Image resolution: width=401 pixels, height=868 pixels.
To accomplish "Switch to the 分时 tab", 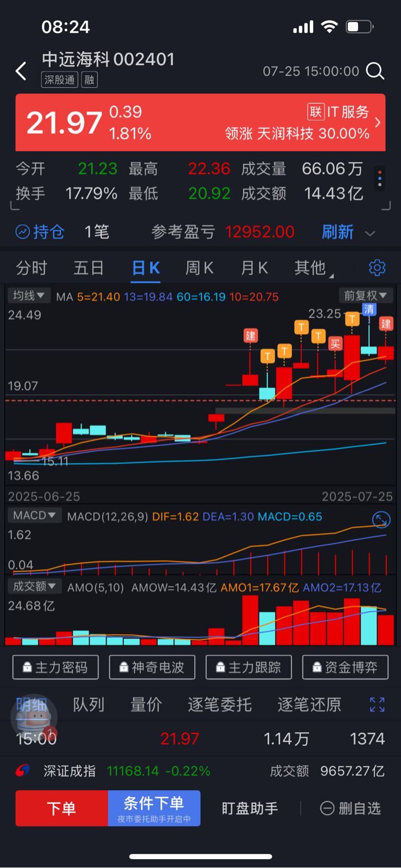I will [x=31, y=268].
